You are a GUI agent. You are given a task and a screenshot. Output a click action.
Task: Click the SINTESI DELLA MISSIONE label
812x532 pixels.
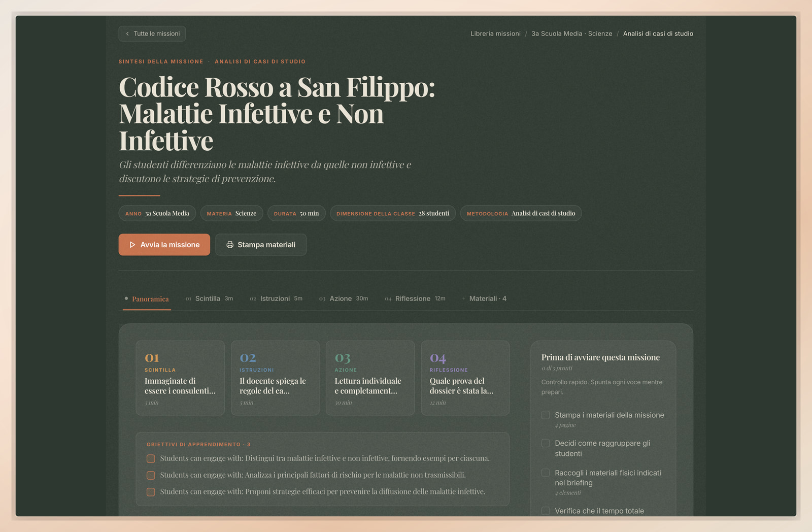point(161,61)
